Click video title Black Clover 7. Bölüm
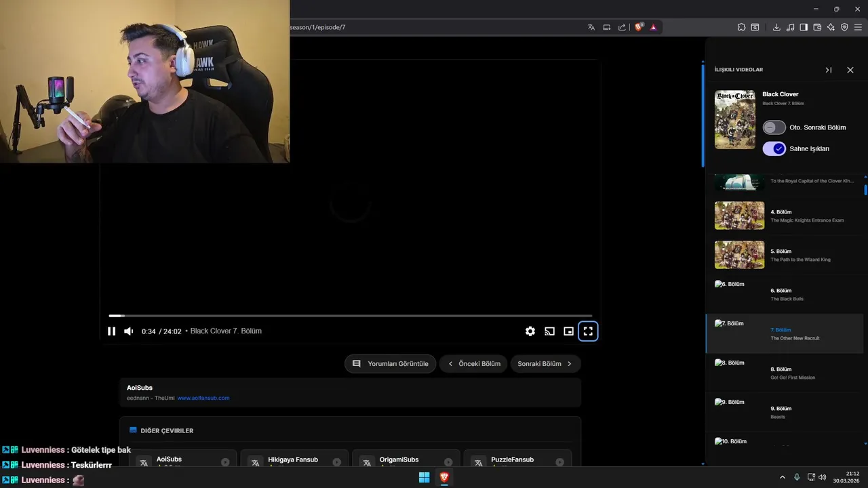 [x=226, y=331]
